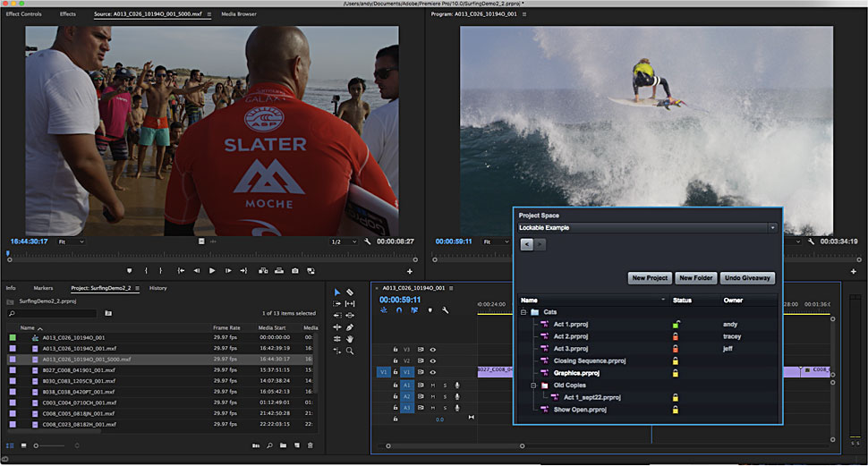The width and height of the screenshot is (868, 466).
Task: Switch to Effect Controls tab
Action: pos(24,14)
